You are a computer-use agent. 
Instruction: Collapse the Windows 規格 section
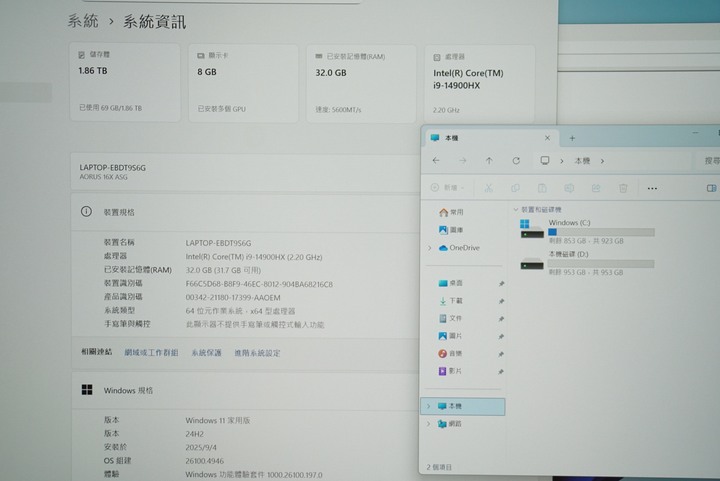(246, 390)
